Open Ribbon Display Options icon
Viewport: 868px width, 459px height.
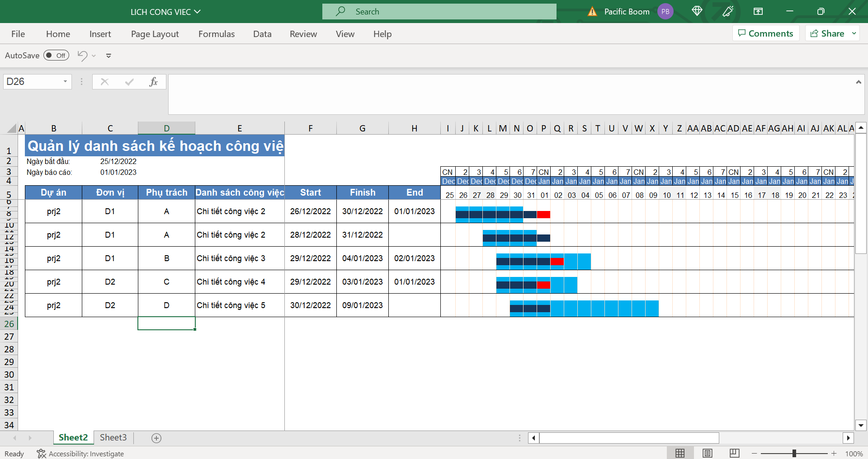pyautogui.click(x=758, y=11)
